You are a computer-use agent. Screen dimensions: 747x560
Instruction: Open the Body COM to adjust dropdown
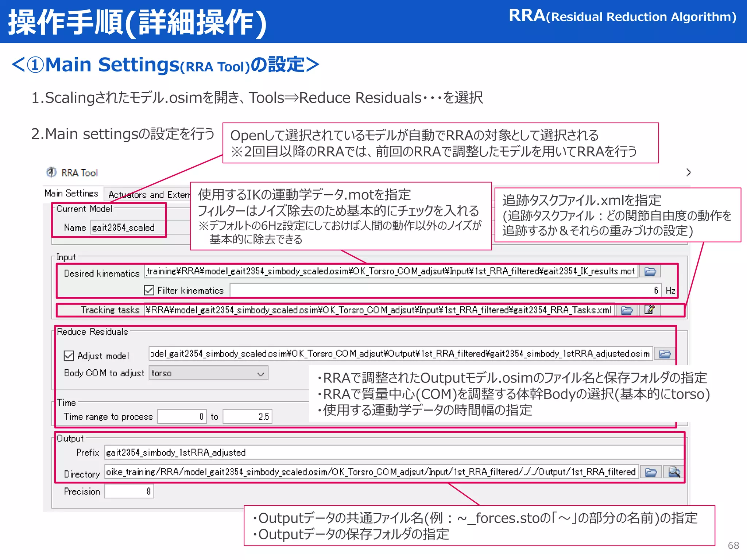coord(208,373)
